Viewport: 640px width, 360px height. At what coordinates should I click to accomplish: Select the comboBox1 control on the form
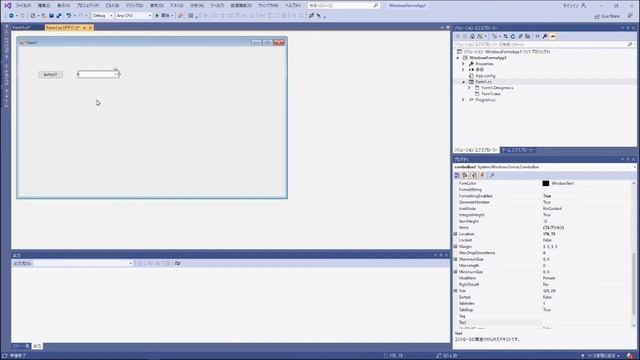(98, 74)
